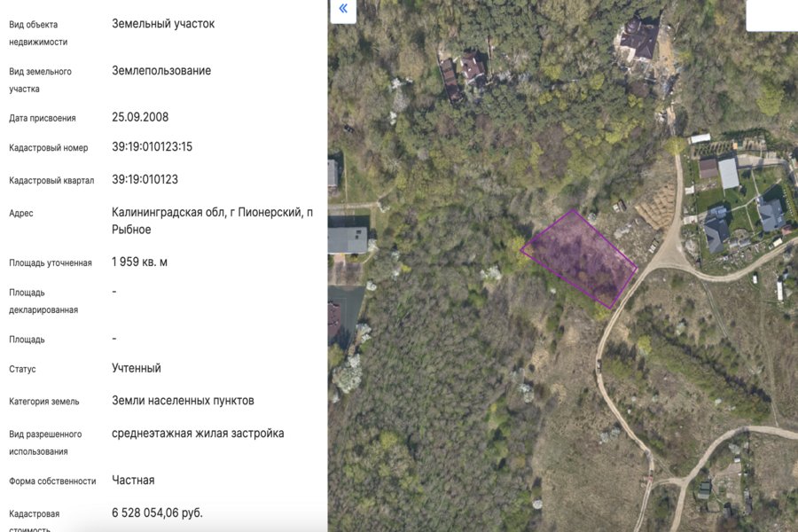Click the Площадь уточненная label

pyautogui.click(x=51, y=263)
